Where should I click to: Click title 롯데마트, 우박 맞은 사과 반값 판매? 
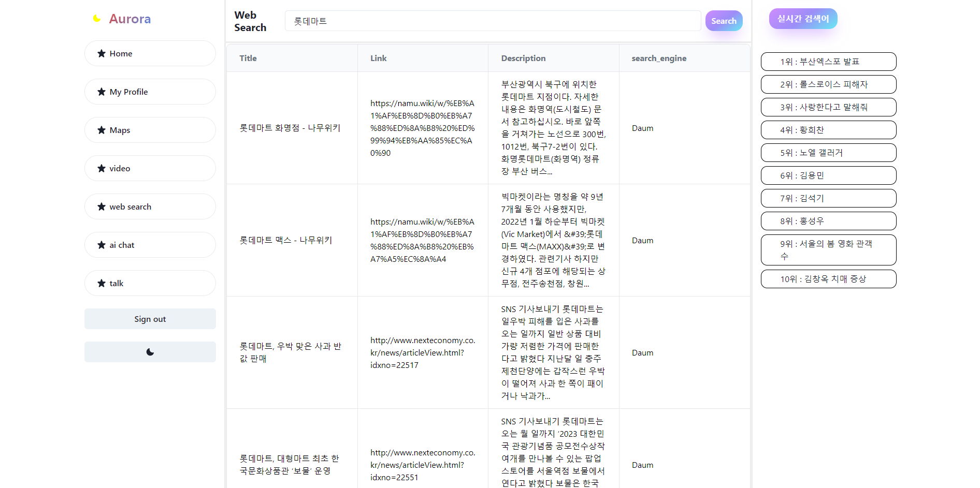pos(291,352)
